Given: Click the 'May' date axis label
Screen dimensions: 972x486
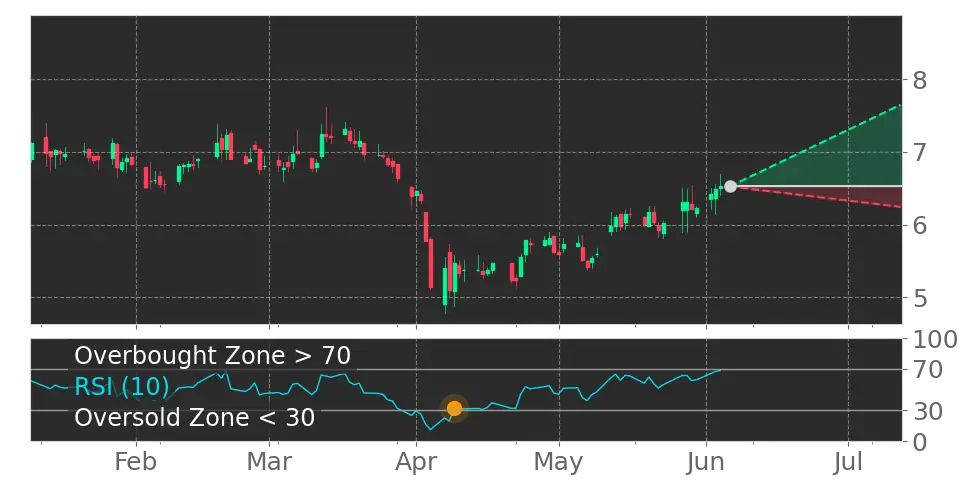Looking at the screenshot, I should (x=559, y=462).
